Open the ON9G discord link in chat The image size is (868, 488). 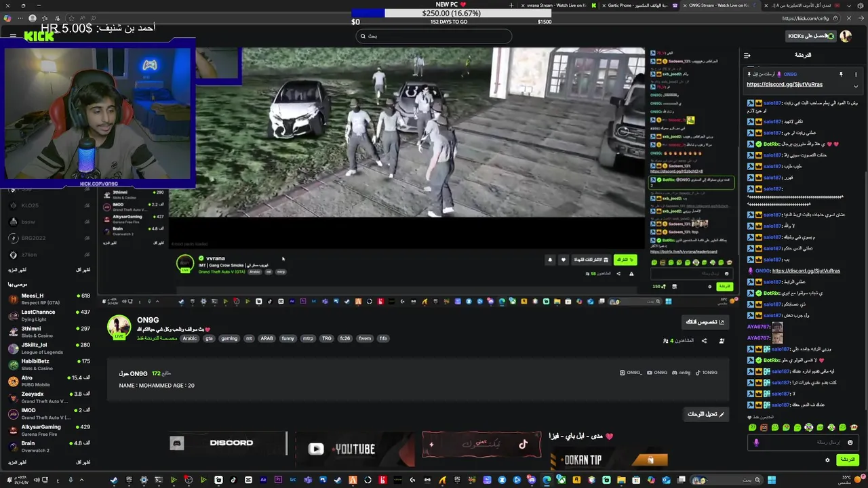806,270
